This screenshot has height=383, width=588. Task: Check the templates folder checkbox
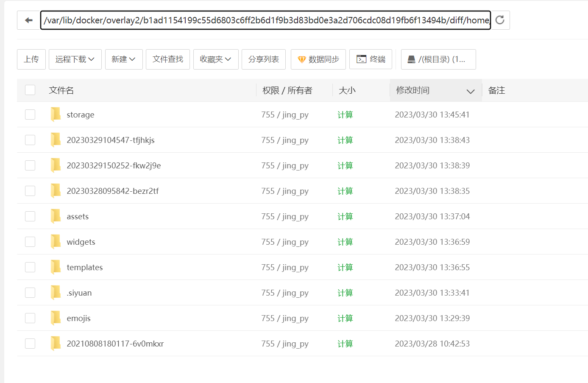coord(30,267)
